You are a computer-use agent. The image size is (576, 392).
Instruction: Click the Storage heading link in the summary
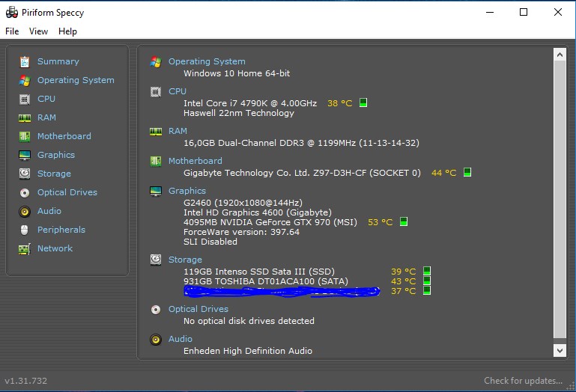(x=185, y=260)
